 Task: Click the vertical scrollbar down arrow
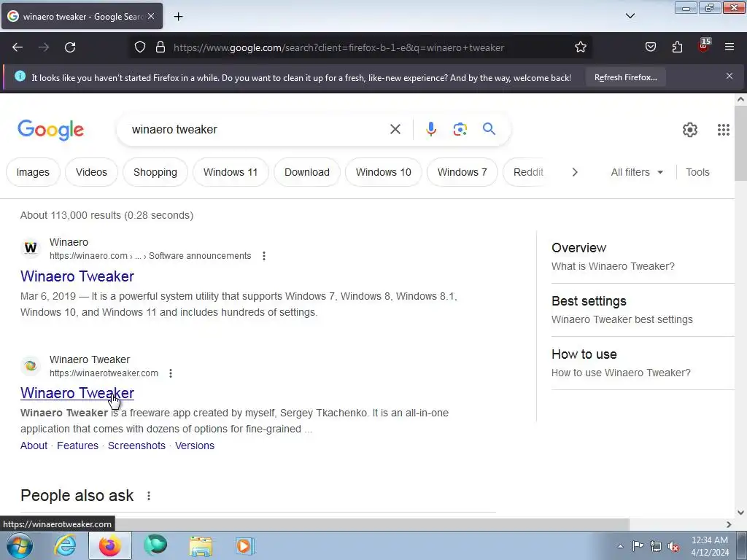(740, 513)
